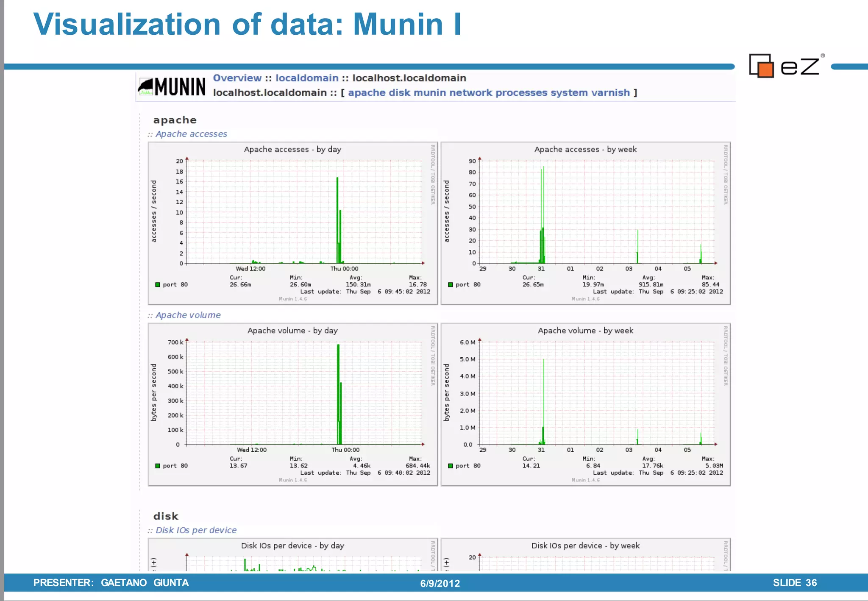Image resolution: width=868 pixels, height=601 pixels.
Task: Open the Disk IOs per device link
Action: pyautogui.click(x=196, y=530)
